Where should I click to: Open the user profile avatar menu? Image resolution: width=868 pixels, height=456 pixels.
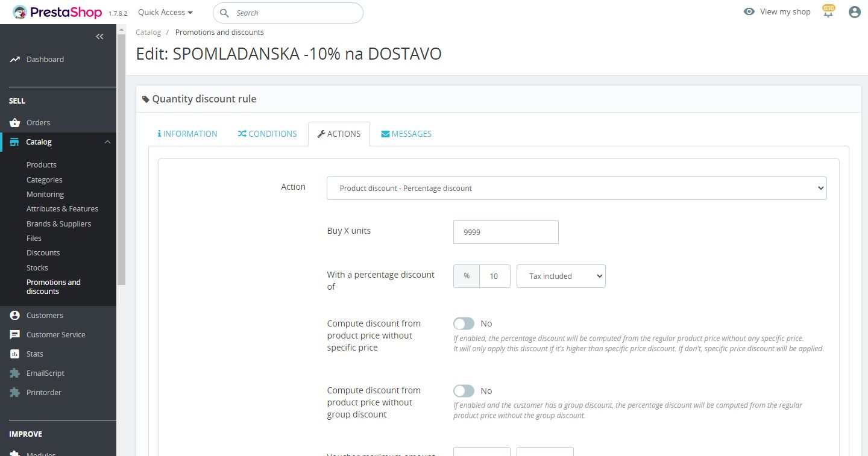pyautogui.click(x=854, y=12)
